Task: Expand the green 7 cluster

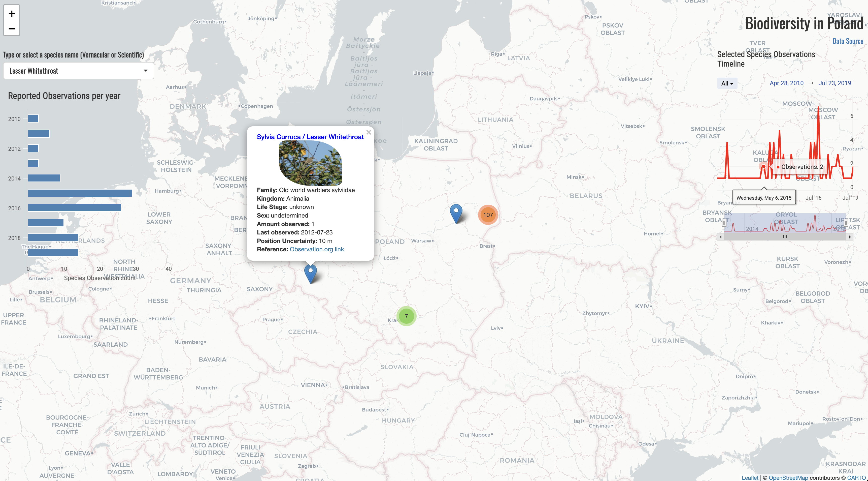Action: tap(406, 316)
